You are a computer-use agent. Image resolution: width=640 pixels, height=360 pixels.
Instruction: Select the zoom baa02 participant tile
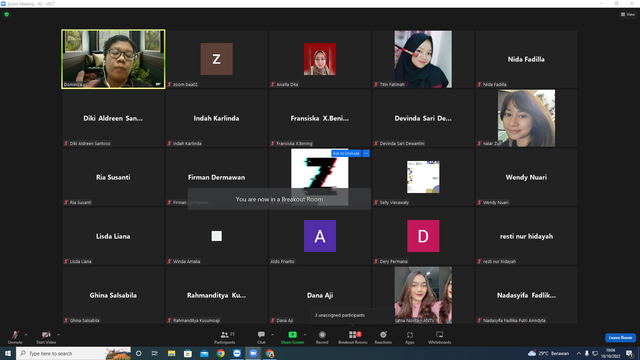tap(216, 59)
